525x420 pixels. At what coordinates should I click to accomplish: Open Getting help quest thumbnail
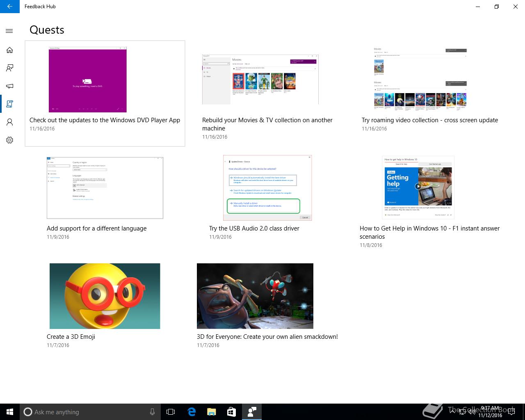click(418, 188)
